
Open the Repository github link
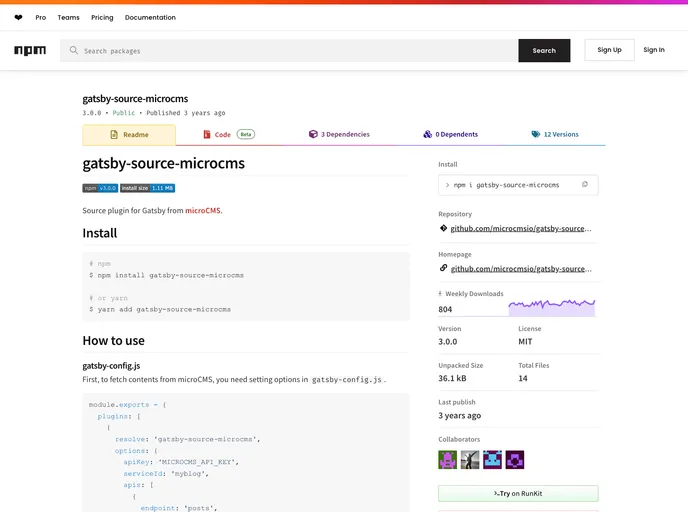pos(521,229)
